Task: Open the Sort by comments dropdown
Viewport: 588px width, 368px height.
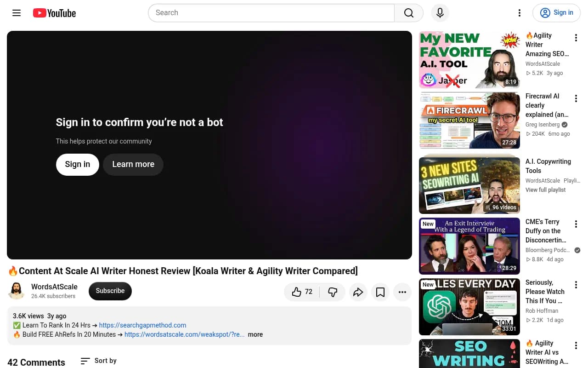Action: tap(98, 361)
